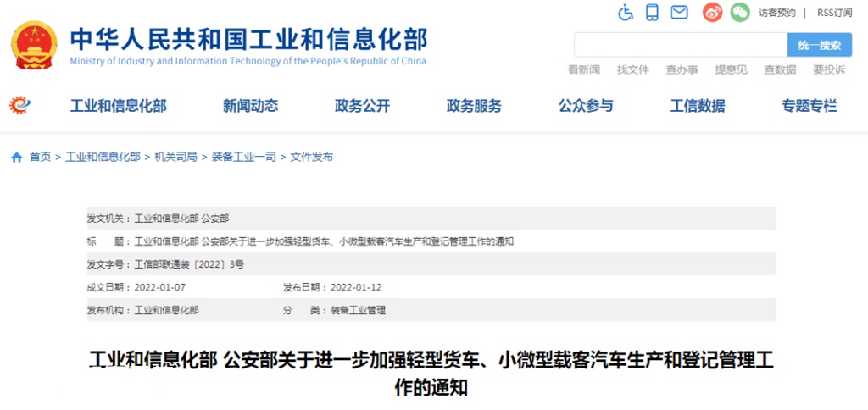868x410 pixels.
Task: Open the green WeChat icon
Action: click(740, 13)
